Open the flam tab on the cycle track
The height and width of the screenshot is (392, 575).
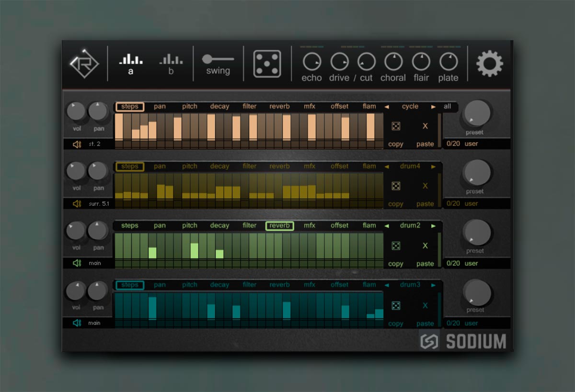point(369,106)
